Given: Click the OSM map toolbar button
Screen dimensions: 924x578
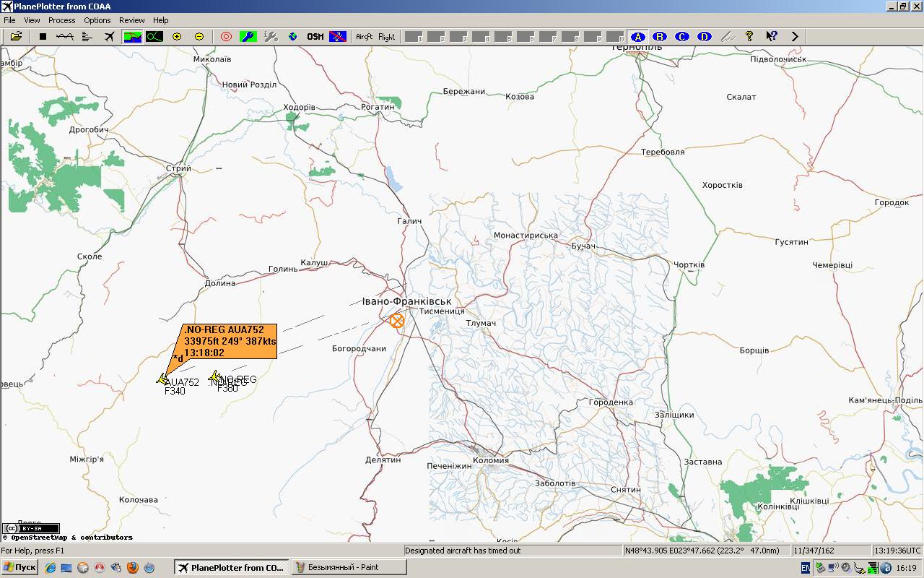Looking at the screenshot, I should click(315, 36).
